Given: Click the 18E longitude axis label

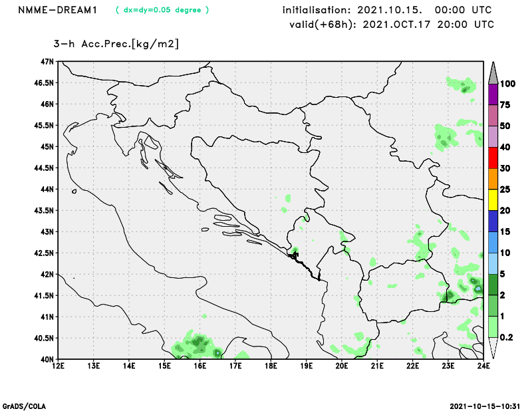Looking at the screenshot, I should click(x=271, y=365).
